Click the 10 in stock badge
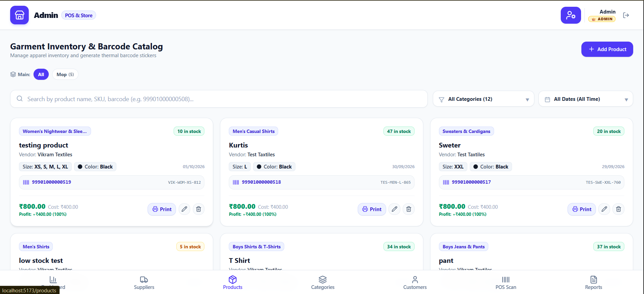 click(189, 131)
